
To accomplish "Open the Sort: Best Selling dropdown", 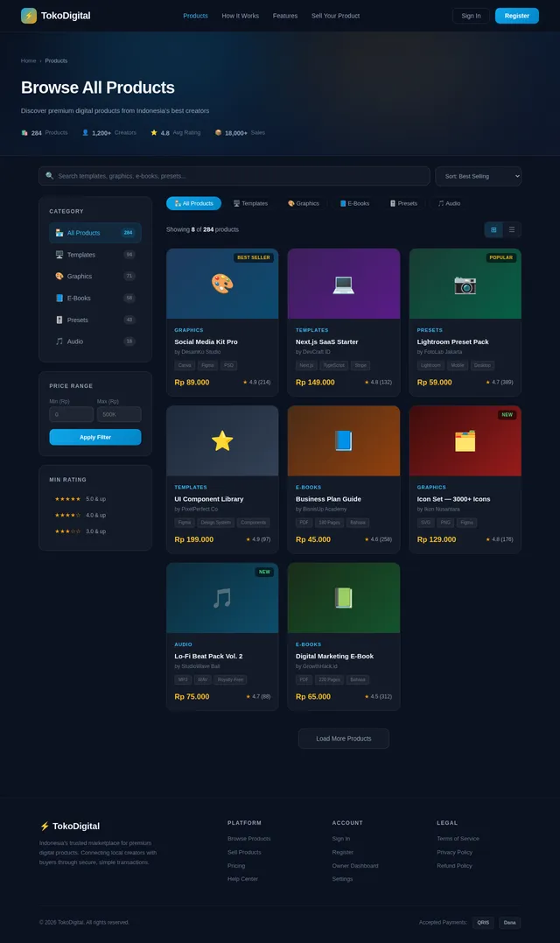I will point(478,176).
